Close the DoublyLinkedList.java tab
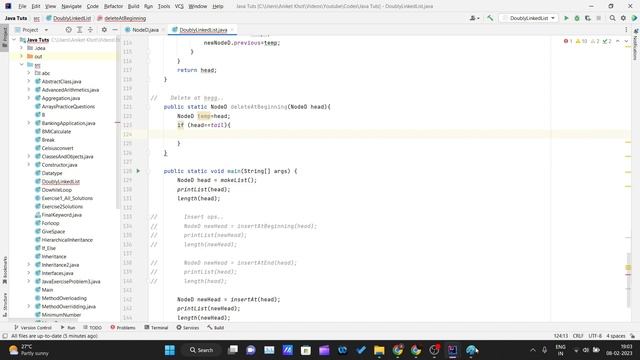The height and width of the screenshot is (360, 640). pyautogui.click(x=232, y=30)
